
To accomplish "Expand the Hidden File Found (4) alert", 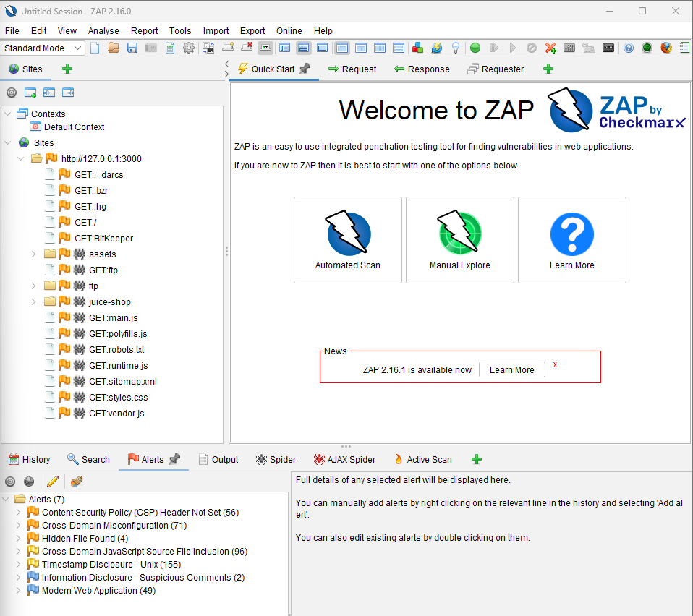I will pyautogui.click(x=18, y=539).
